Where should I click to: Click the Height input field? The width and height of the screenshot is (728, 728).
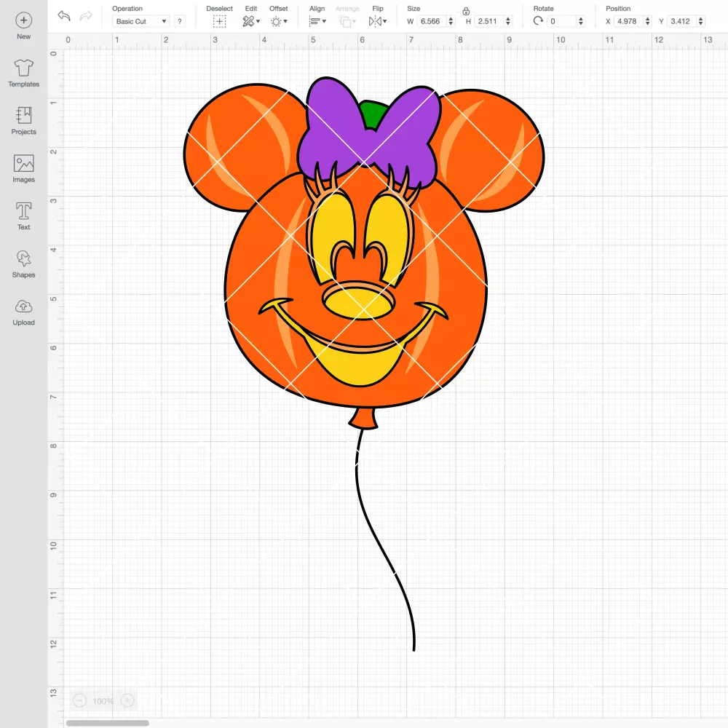pos(488,21)
